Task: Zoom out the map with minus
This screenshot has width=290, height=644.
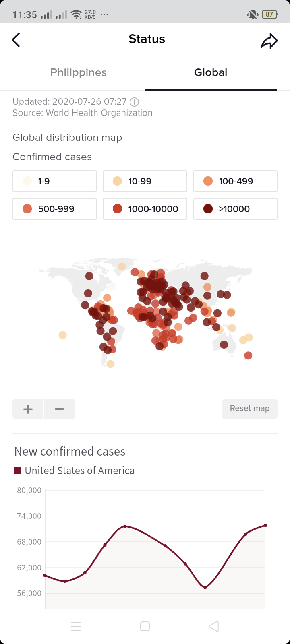Action: coord(59,409)
